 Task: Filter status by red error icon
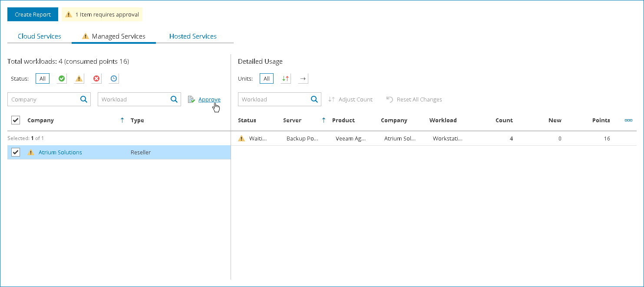[x=96, y=78]
